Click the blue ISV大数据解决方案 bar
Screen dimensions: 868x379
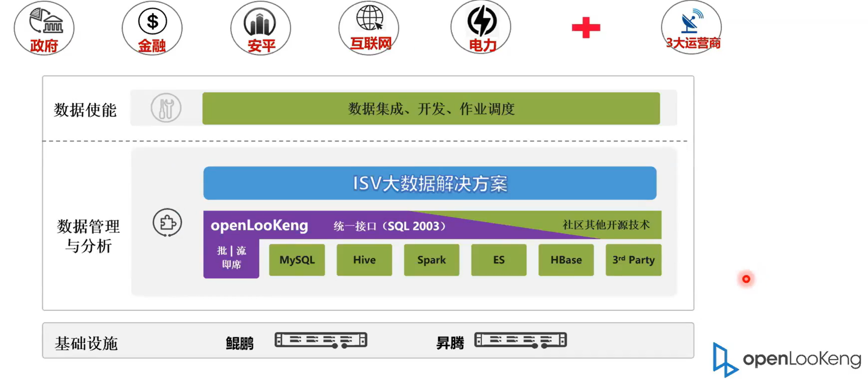[x=430, y=183]
